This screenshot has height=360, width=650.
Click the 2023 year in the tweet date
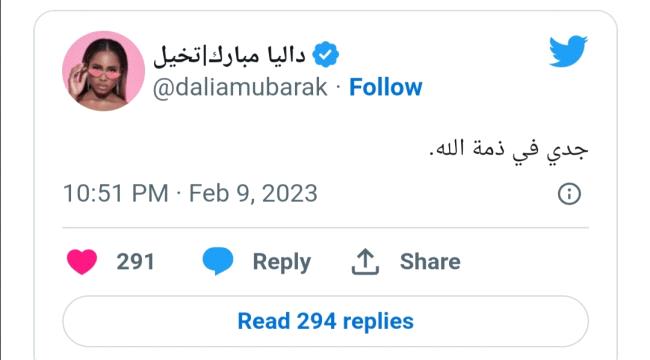[290, 194]
